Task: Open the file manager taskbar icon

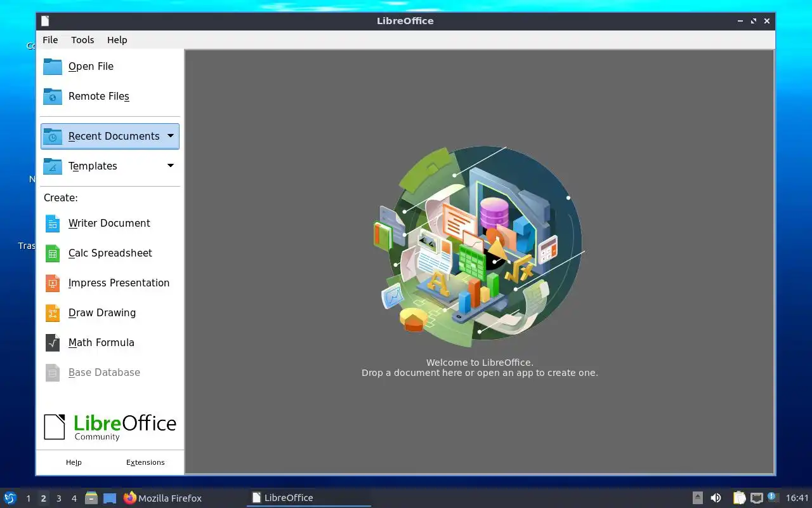Action: 91,498
